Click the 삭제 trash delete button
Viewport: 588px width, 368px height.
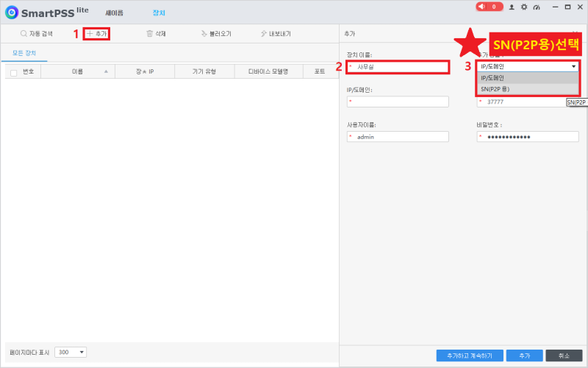point(156,34)
